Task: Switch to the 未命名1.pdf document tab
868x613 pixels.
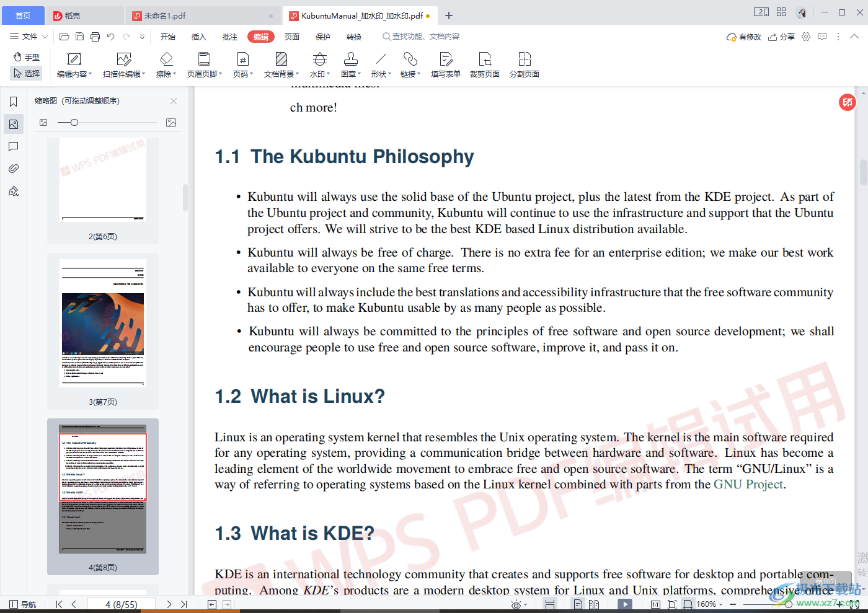Action: coord(203,15)
